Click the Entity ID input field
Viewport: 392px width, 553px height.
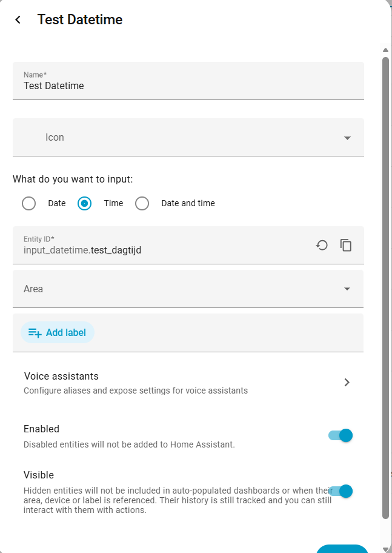click(164, 249)
